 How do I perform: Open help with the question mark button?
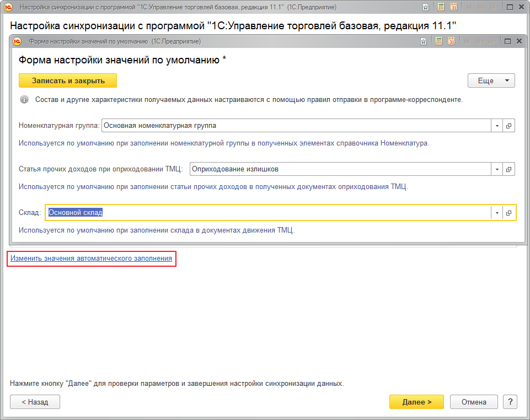(510, 402)
